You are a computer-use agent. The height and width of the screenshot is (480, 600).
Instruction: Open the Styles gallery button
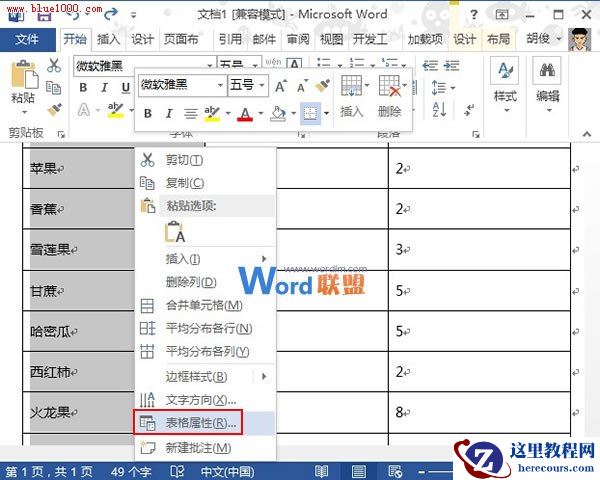tap(505, 85)
